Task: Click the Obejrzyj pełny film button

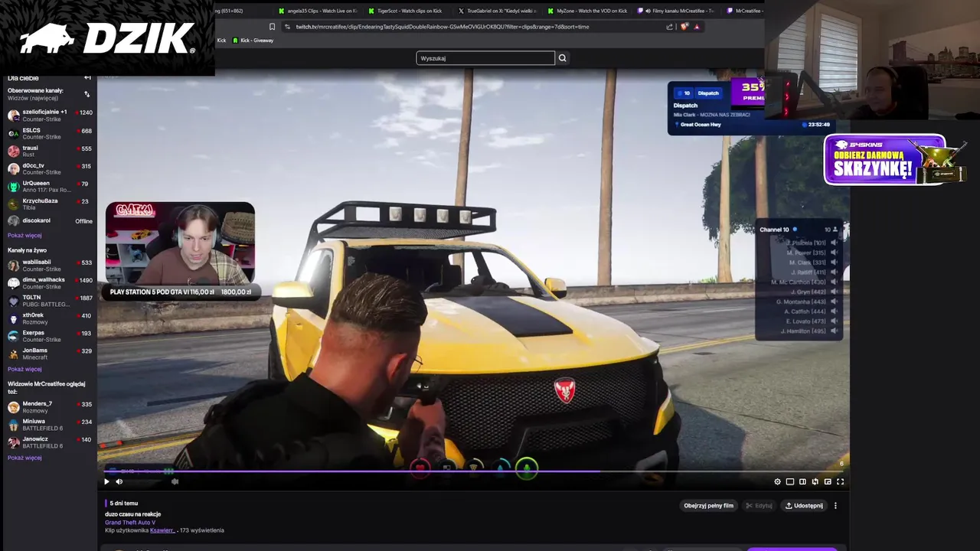Action: (x=708, y=506)
